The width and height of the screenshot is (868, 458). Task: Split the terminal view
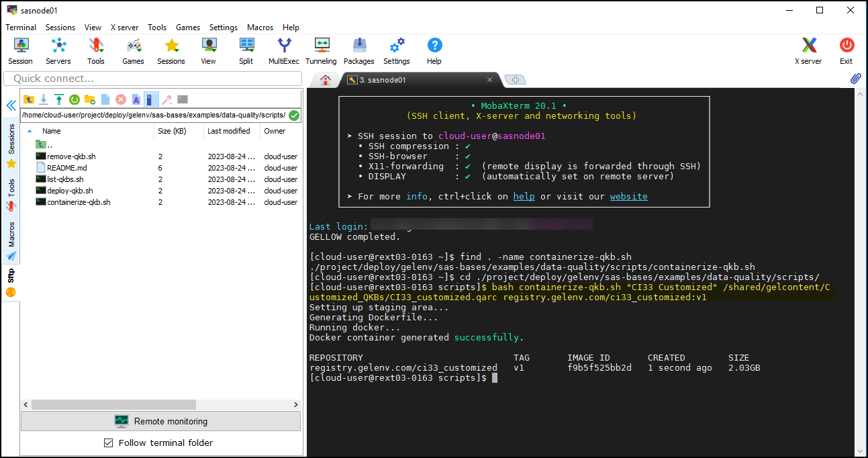[246, 50]
